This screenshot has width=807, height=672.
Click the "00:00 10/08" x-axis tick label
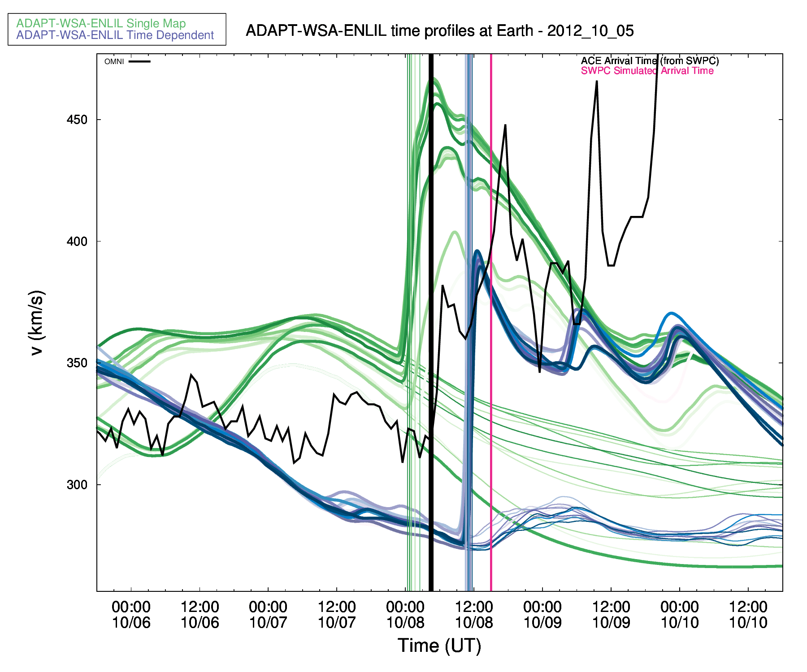pos(405,615)
